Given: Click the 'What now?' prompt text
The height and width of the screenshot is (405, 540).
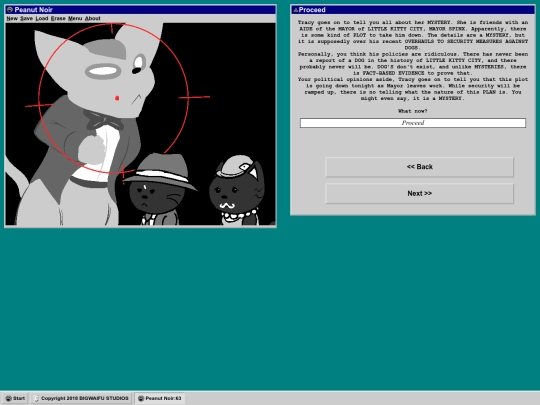Looking at the screenshot, I should point(413,111).
